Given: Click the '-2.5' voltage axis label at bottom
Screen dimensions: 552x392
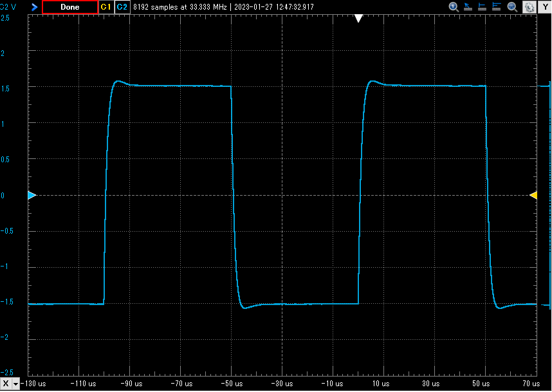Looking at the screenshot, I should click(6, 373).
